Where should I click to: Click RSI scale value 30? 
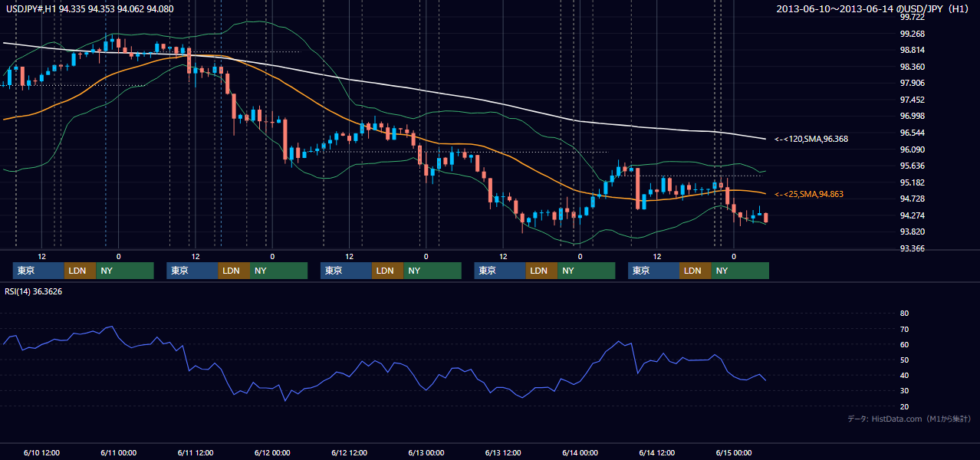[x=904, y=391]
